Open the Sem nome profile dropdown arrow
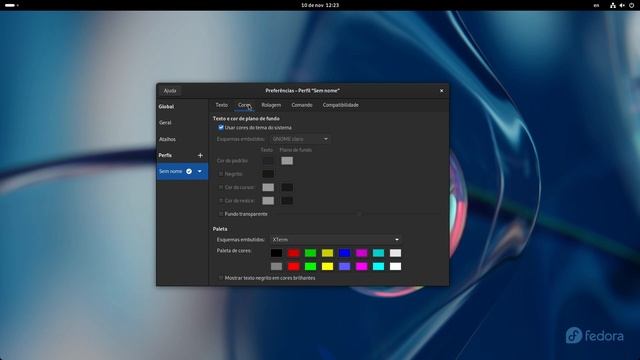Viewport: 640px width, 360px height. (200, 171)
